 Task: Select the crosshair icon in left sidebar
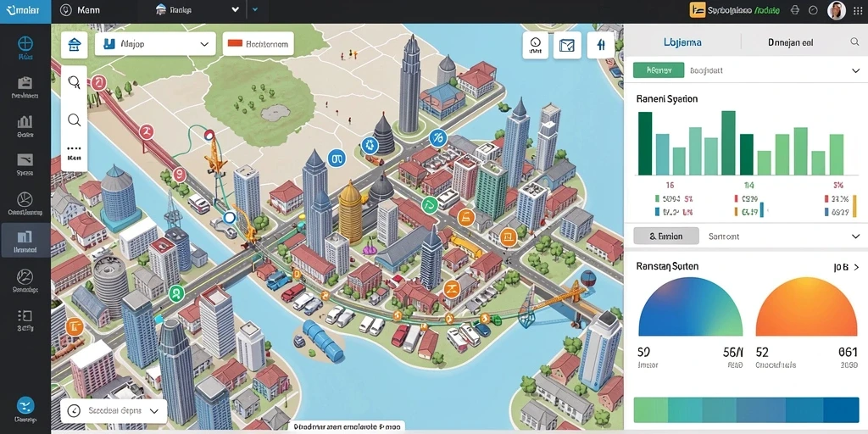point(25,44)
